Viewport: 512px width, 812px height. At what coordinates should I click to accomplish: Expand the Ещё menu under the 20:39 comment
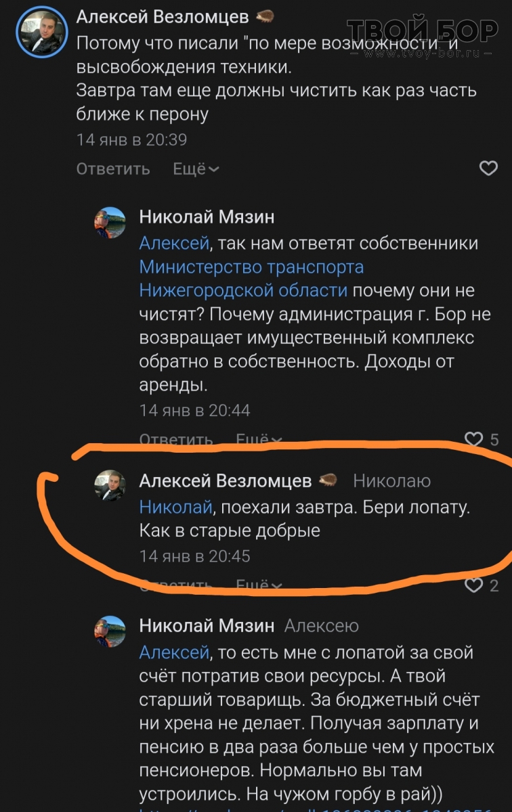pyautogui.click(x=196, y=168)
